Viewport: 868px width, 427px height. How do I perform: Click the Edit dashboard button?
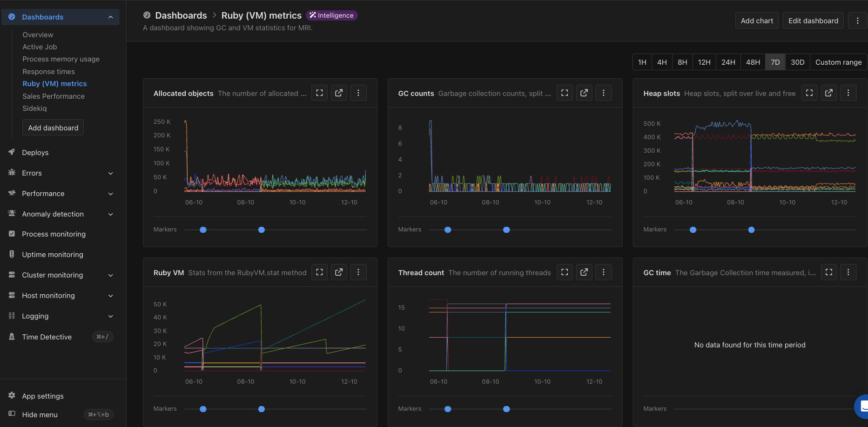tap(813, 20)
